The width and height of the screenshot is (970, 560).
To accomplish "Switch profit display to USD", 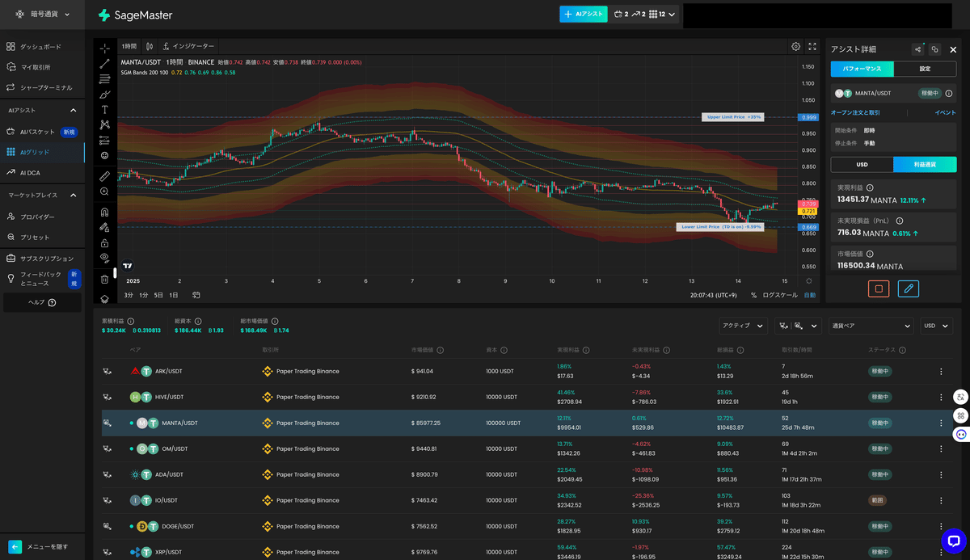I will pos(862,164).
